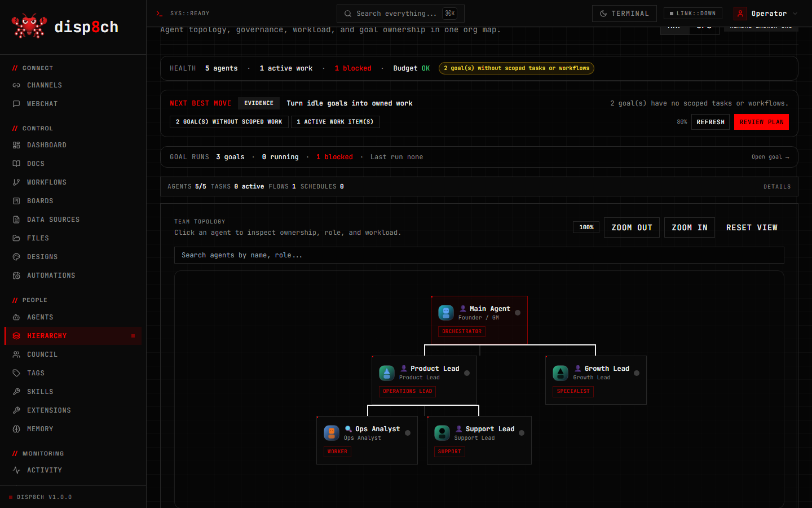
Task: Select Growth Lead node name
Action: [607, 369]
